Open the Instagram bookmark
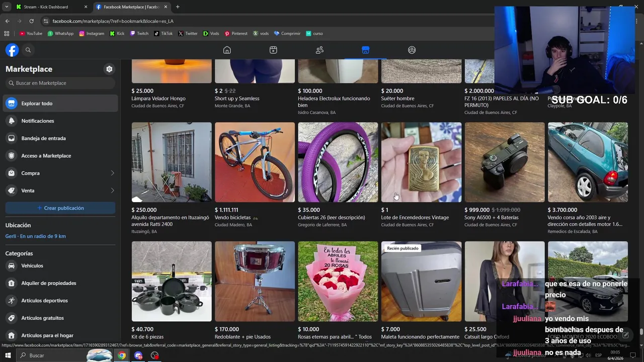This screenshot has height=362, width=644. [92, 34]
